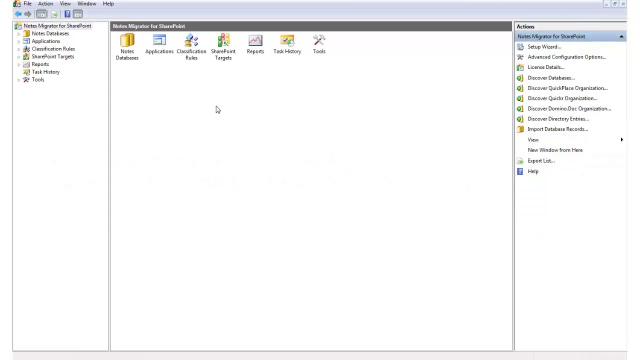The height and width of the screenshot is (360, 640).
Task: Open the View submenu arrow in Actions
Action: click(622, 140)
